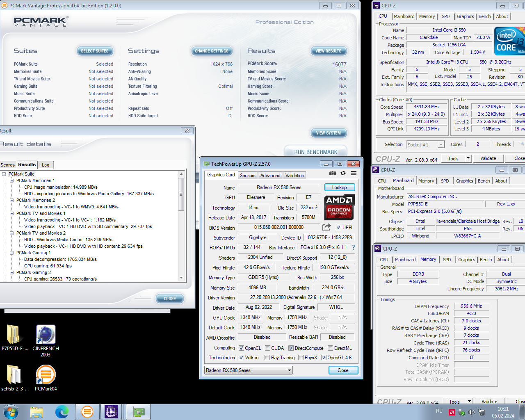Open the P7P55D-E folder on the desktop

tap(14, 338)
